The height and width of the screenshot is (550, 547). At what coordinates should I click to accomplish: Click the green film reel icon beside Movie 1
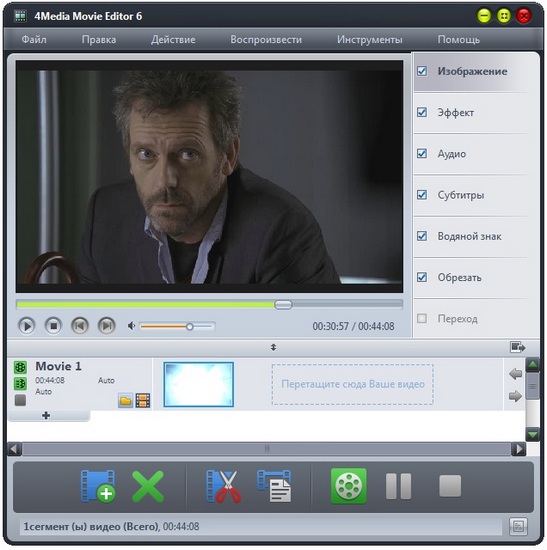pos(20,368)
